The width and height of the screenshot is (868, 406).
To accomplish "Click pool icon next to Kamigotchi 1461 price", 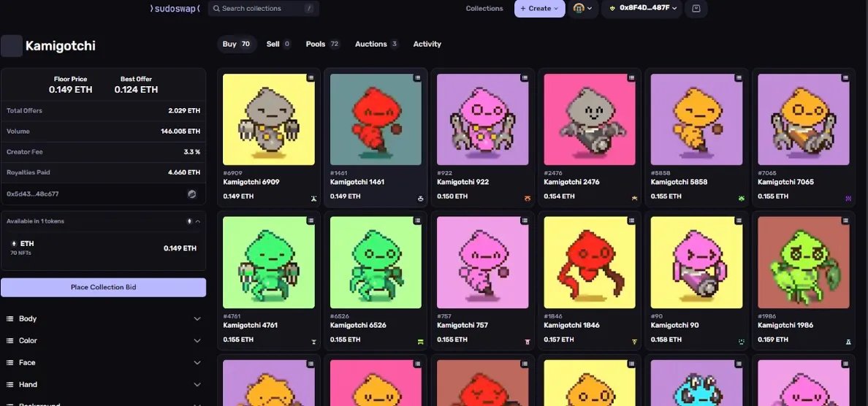I will 420,198.
